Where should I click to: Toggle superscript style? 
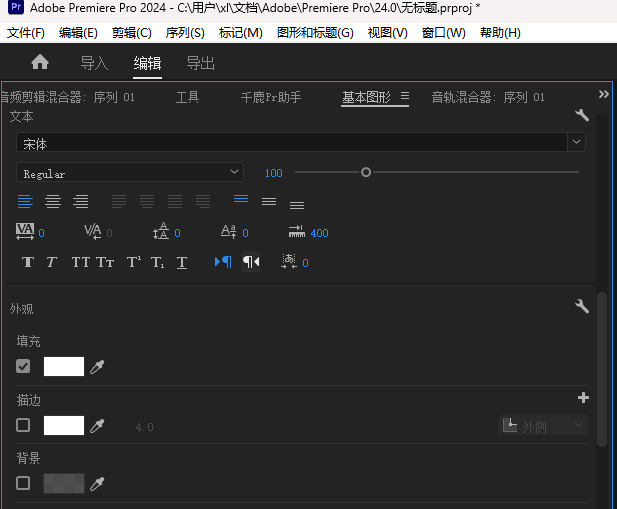(134, 262)
